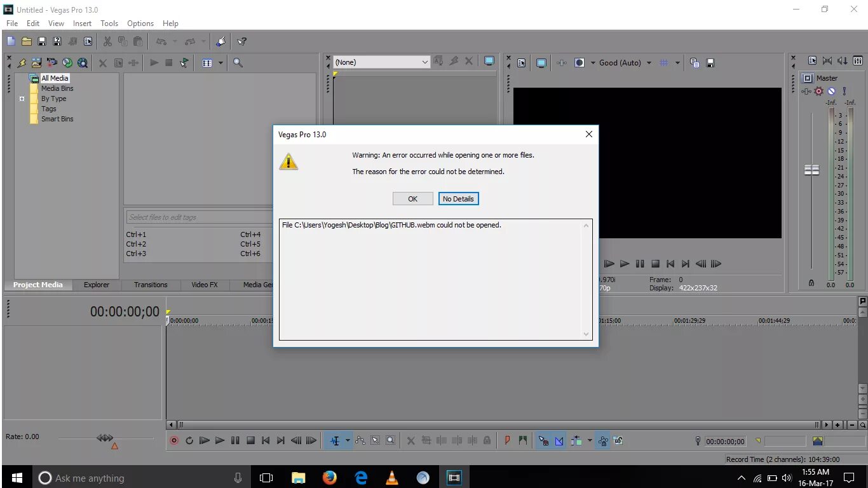
Task: Open Master bus FX gear icon
Action: pyautogui.click(x=818, y=91)
